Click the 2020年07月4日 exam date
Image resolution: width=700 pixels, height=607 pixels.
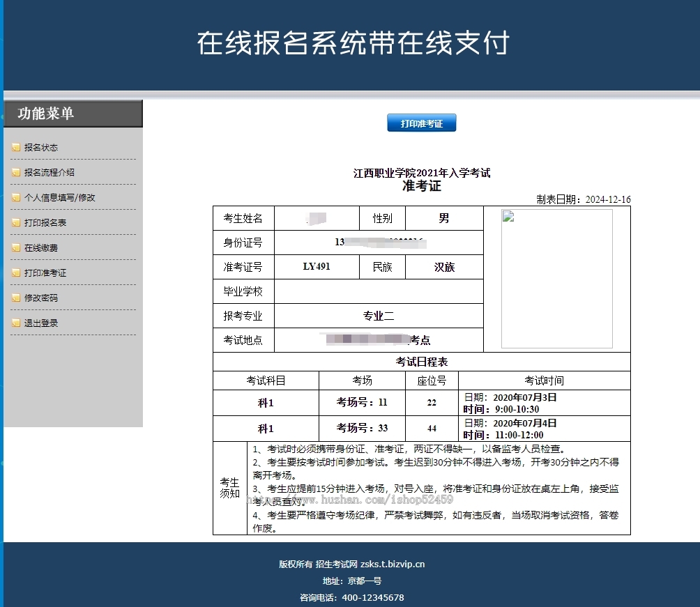pyautogui.click(x=525, y=423)
